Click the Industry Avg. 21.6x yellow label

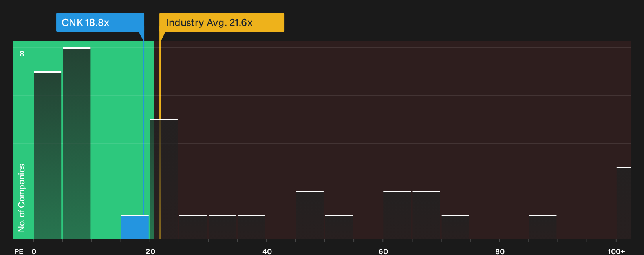(221, 22)
